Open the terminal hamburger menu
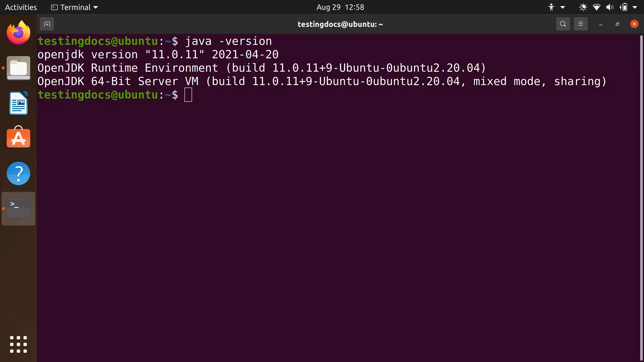 [x=580, y=24]
